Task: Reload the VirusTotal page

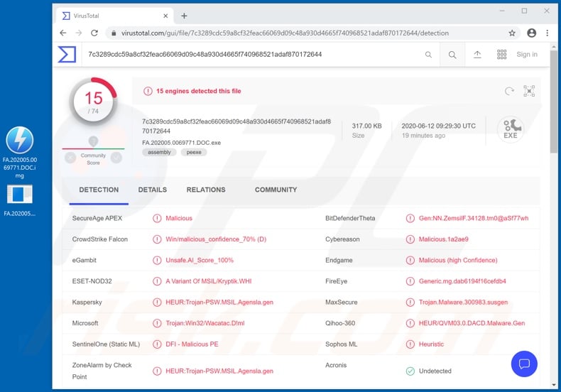Action: (94, 33)
